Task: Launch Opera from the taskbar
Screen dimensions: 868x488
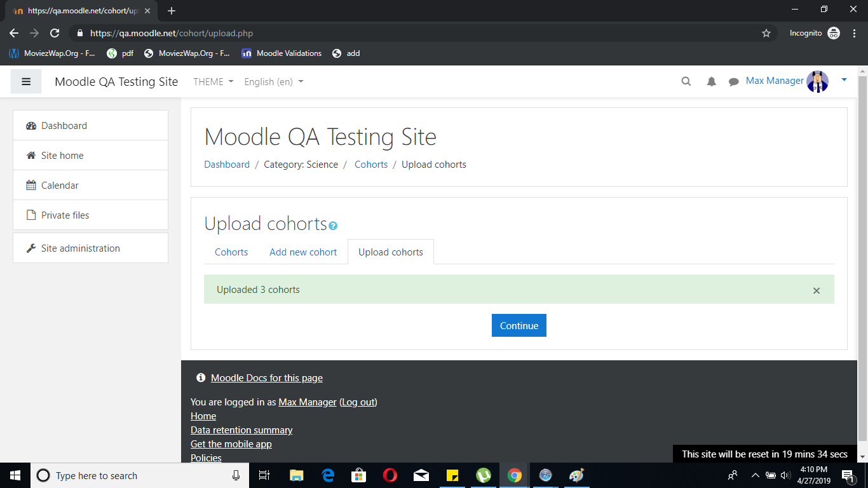Action: pyautogui.click(x=390, y=475)
